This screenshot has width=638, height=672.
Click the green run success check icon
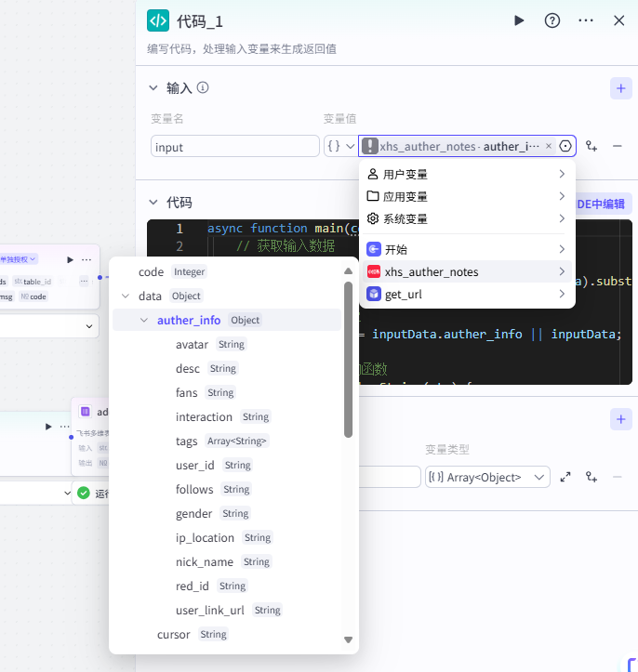click(83, 494)
